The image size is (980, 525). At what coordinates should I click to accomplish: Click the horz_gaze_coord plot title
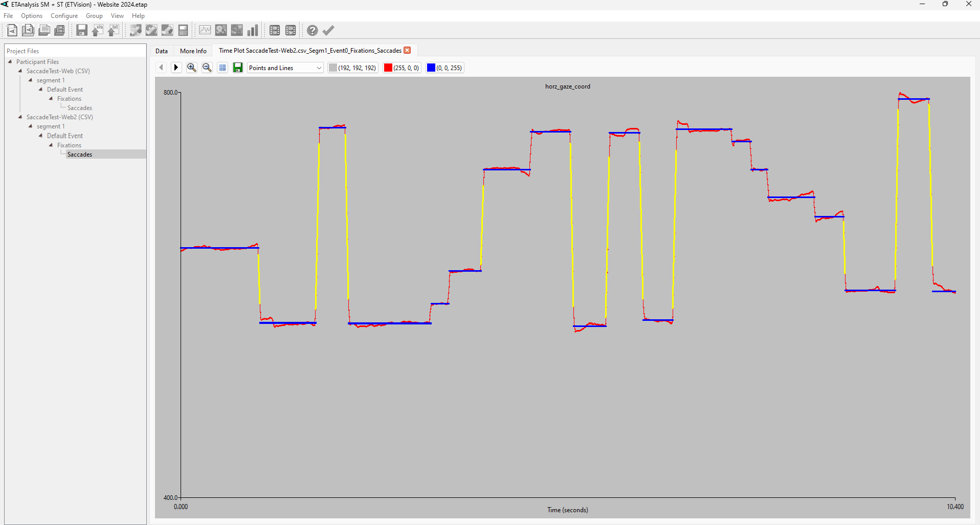[568, 86]
